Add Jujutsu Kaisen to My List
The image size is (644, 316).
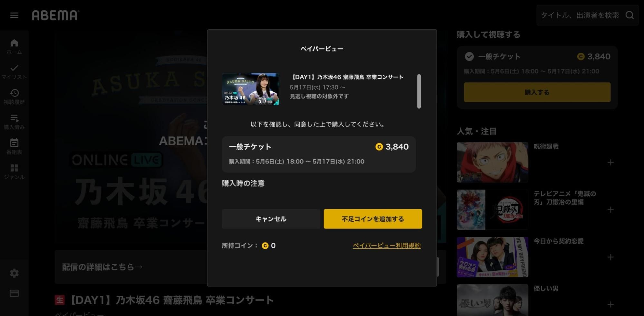pos(610,163)
